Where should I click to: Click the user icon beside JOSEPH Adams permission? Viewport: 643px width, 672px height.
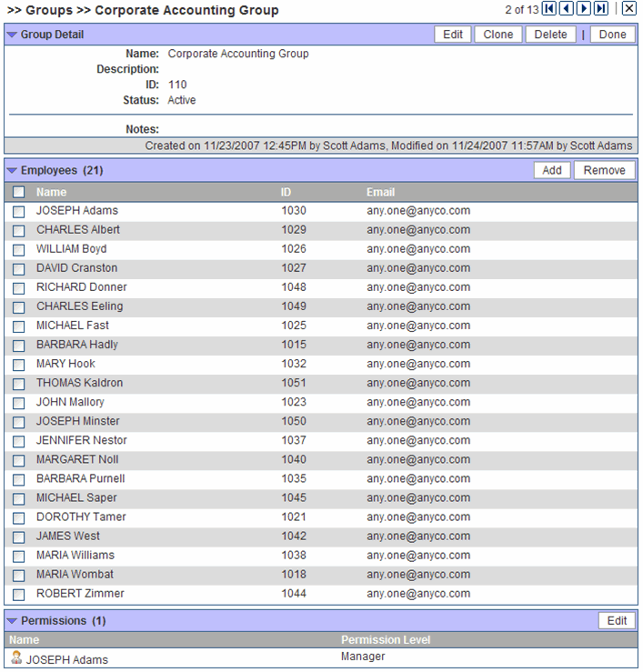click(15, 659)
